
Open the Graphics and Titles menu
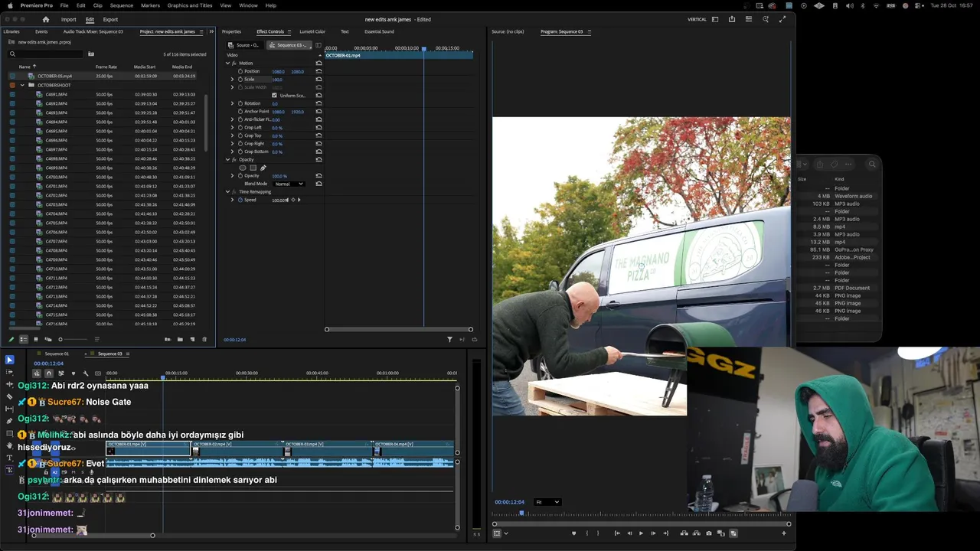[x=190, y=5]
